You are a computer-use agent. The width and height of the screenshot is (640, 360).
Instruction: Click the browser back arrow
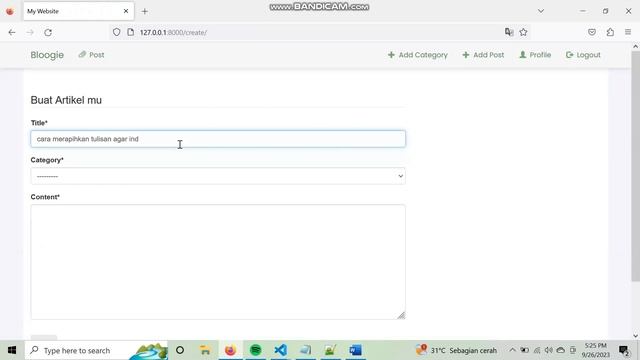pyautogui.click(x=12, y=32)
